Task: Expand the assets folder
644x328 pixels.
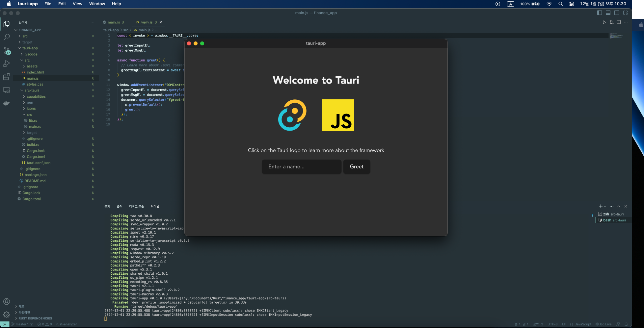Action: click(32, 66)
